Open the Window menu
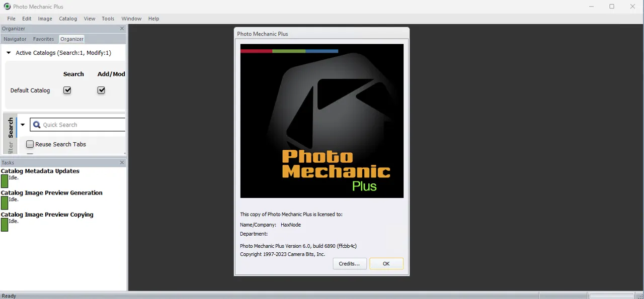Image resolution: width=644 pixels, height=299 pixels. click(x=131, y=19)
